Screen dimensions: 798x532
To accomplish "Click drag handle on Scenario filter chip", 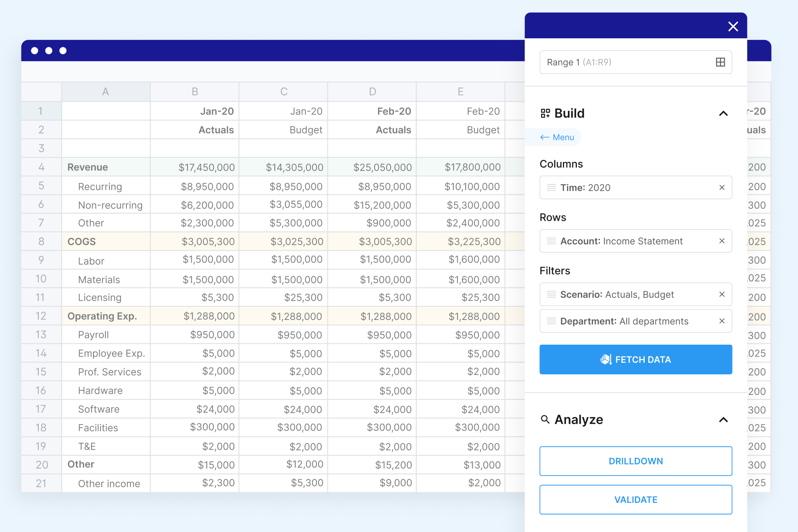I will coord(551,294).
